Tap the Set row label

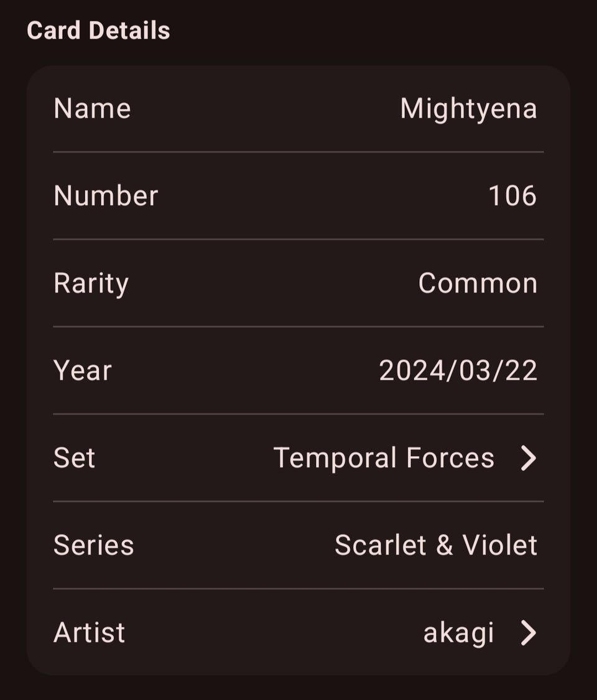[74, 458]
